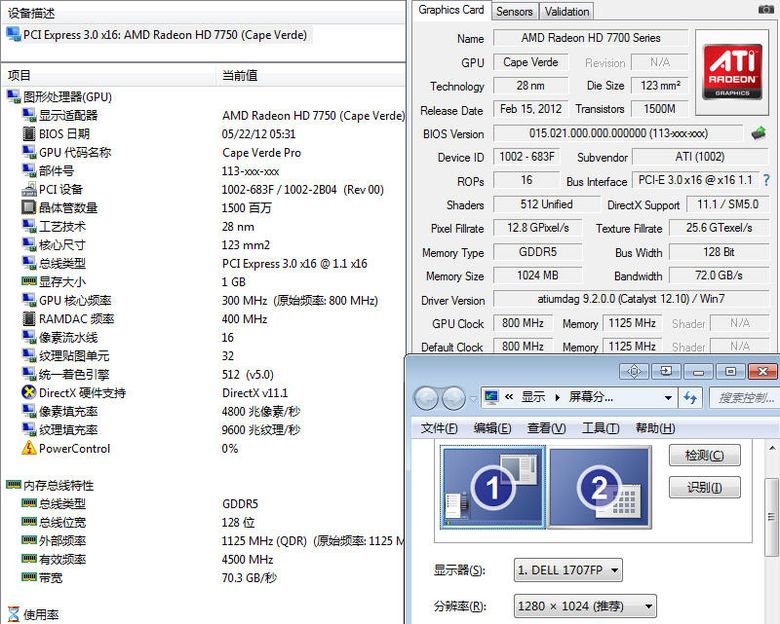This screenshot has width=780, height=624.
Task: Click the 显示 breadcrumb in address bar
Action: click(x=533, y=397)
